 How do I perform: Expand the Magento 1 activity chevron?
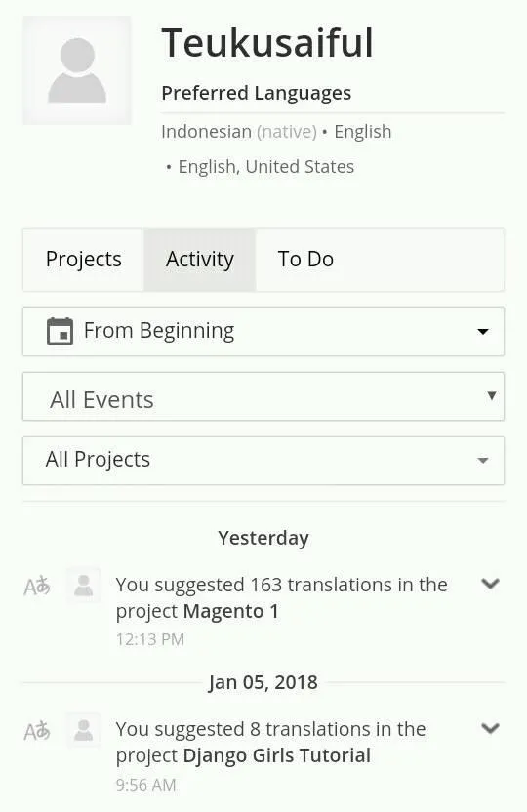pos(490,584)
